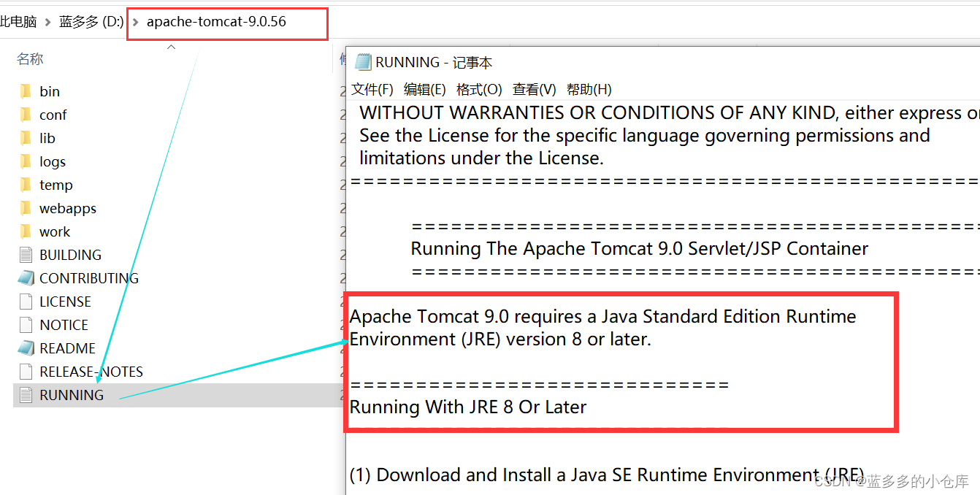Select the RUNNING file name
The height and width of the screenshot is (495, 980).
72,395
